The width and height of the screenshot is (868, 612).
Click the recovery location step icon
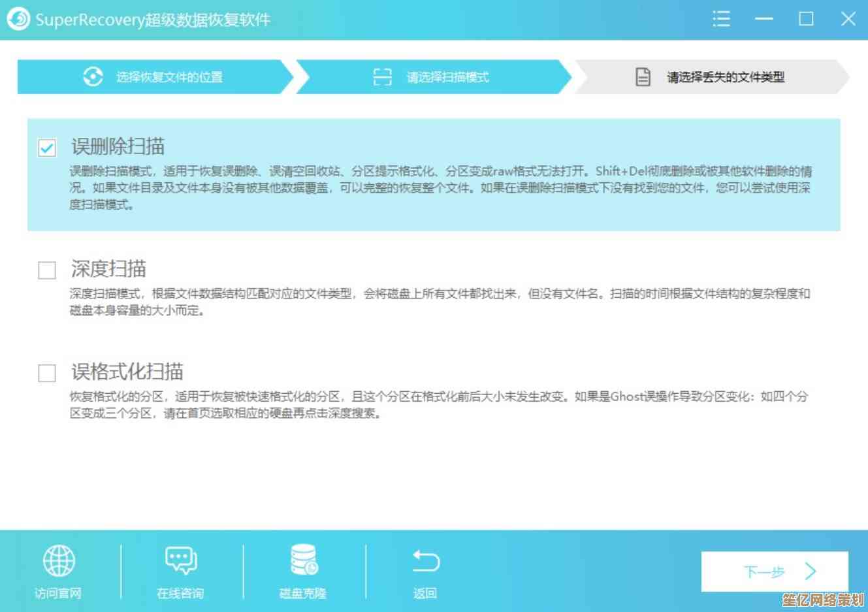(93, 77)
